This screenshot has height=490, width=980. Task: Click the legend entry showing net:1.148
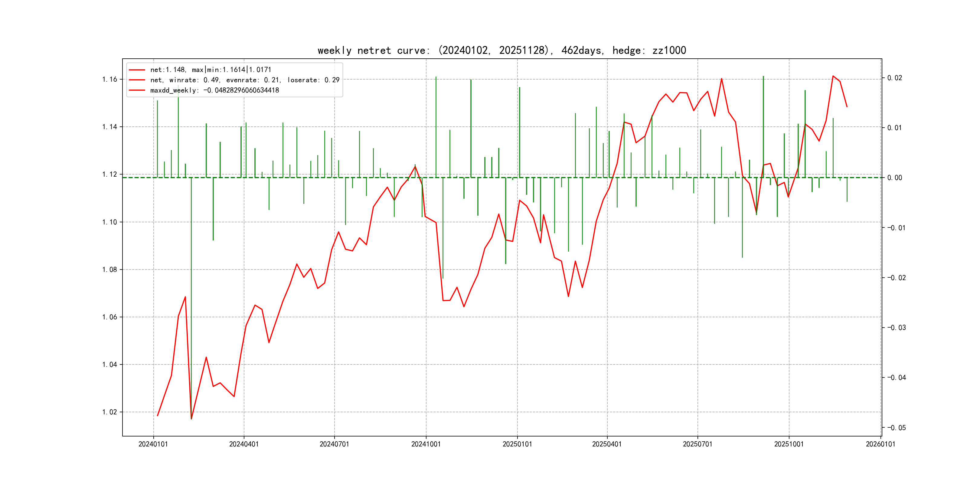tap(211, 70)
